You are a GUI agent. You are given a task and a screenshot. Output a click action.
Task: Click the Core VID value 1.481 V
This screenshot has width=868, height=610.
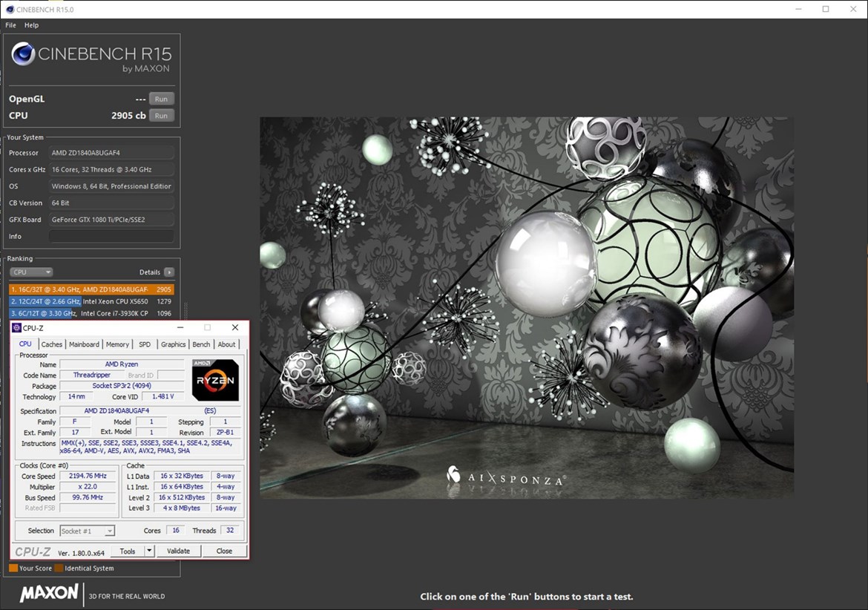coord(162,397)
